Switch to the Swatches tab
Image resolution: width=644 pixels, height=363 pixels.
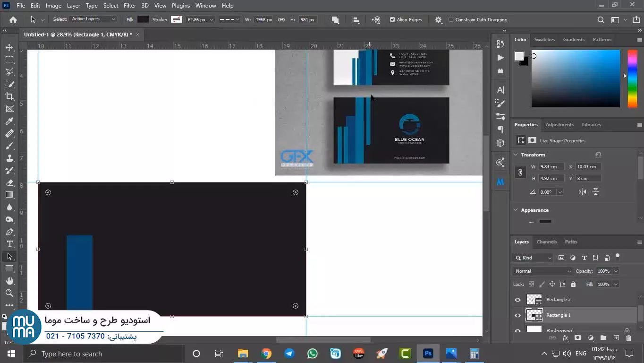pyautogui.click(x=544, y=40)
